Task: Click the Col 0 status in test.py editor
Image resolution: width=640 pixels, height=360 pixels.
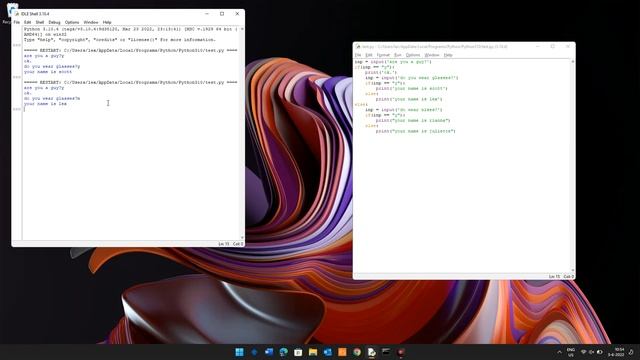Action: coord(569,276)
